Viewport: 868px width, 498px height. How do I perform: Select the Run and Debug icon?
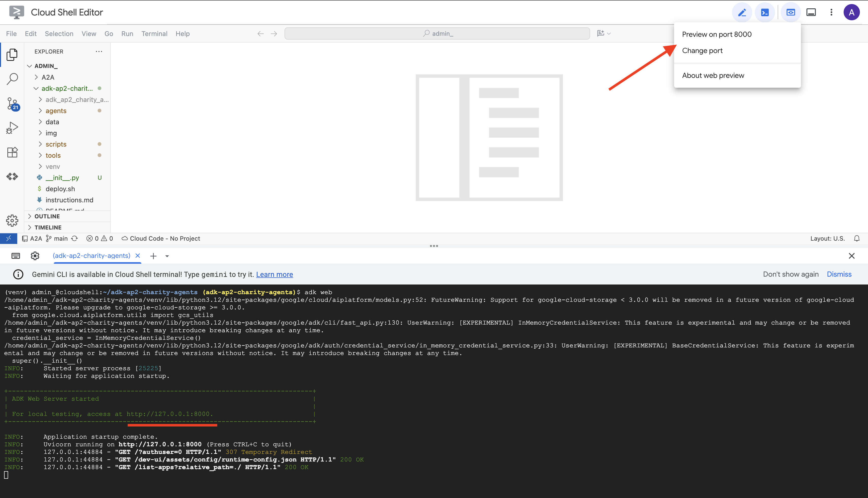pos(12,127)
